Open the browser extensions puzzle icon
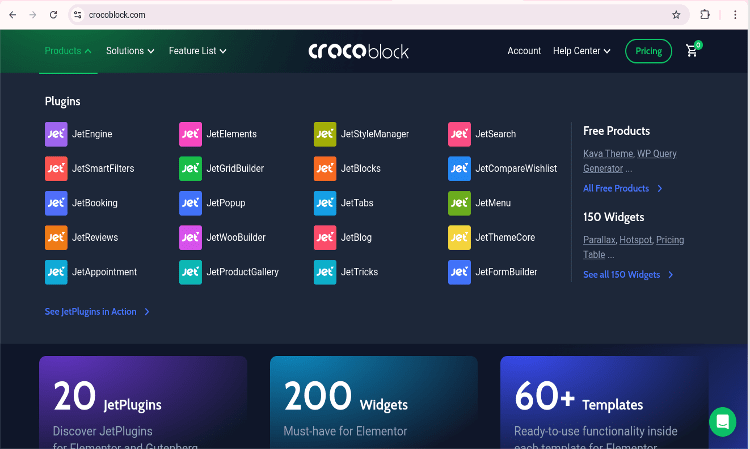The width and height of the screenshot is (750, 449). coord(705,15)
